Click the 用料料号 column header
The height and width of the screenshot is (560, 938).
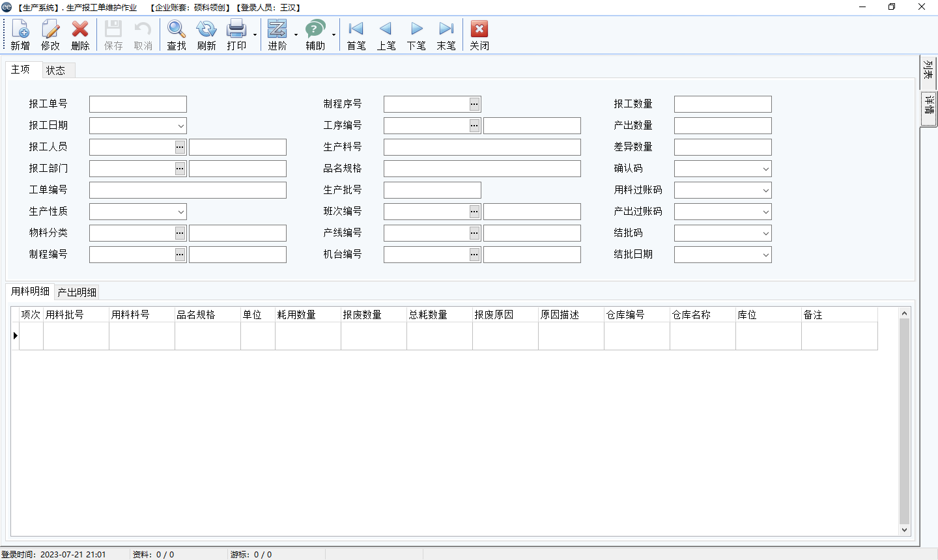point(142,315)
